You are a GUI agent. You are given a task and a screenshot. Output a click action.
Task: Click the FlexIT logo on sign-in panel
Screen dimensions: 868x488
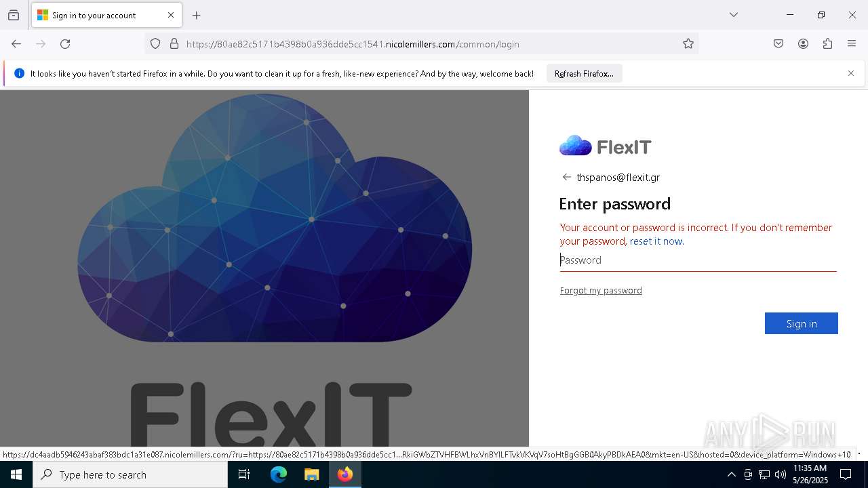[605, 146]
